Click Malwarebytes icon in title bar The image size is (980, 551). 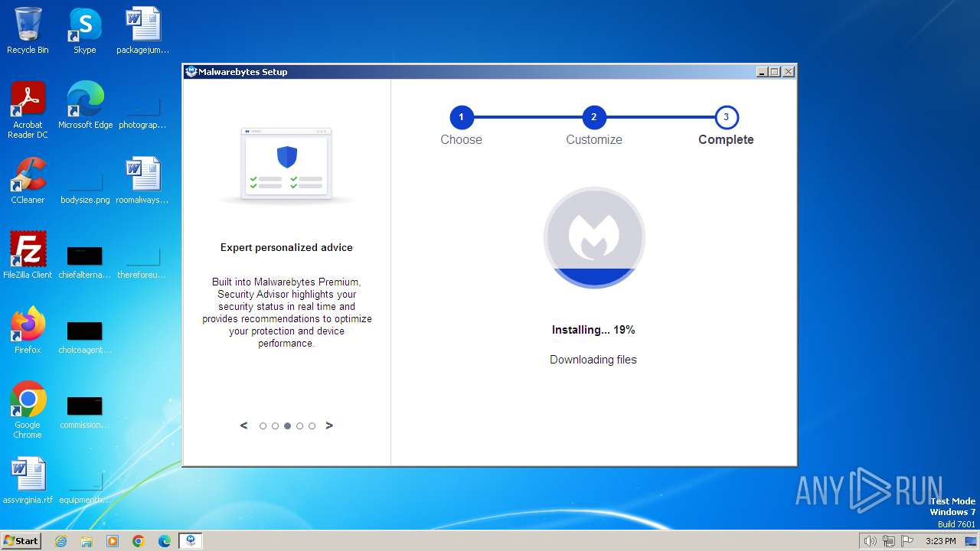click(191, 72)
